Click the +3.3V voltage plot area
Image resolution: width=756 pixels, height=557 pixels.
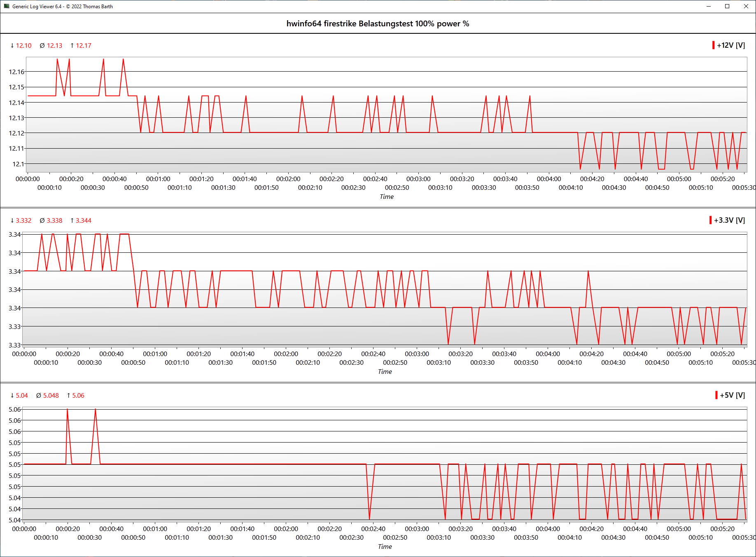(x=385, y=289)
